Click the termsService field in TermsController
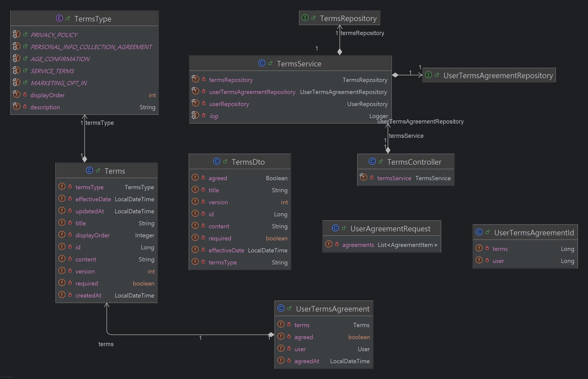 [394, 178]
